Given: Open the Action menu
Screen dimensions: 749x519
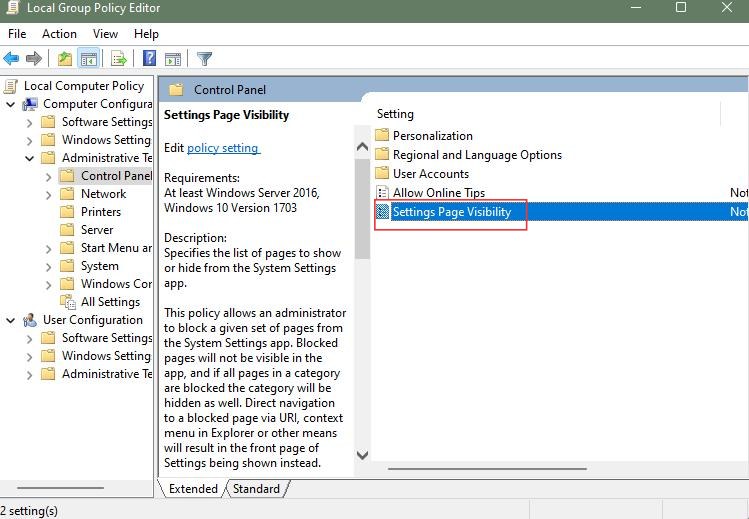Looking at the screenshot, I should (x=59, y=34).
